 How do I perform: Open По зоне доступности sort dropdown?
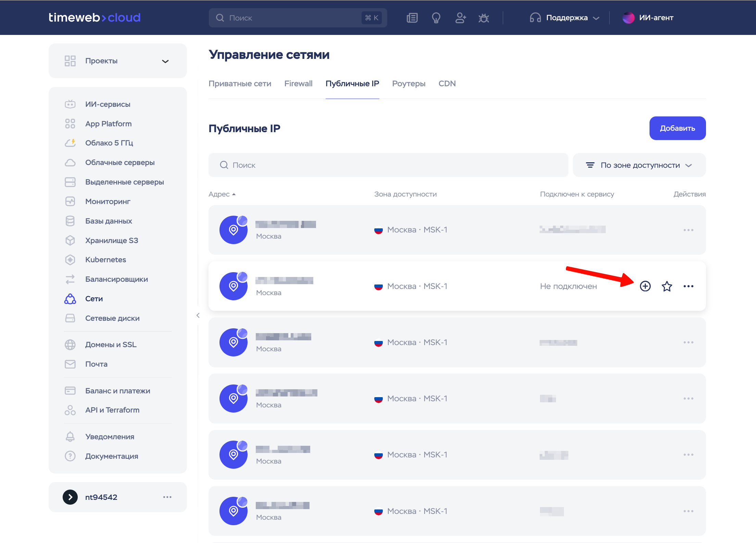639,165
